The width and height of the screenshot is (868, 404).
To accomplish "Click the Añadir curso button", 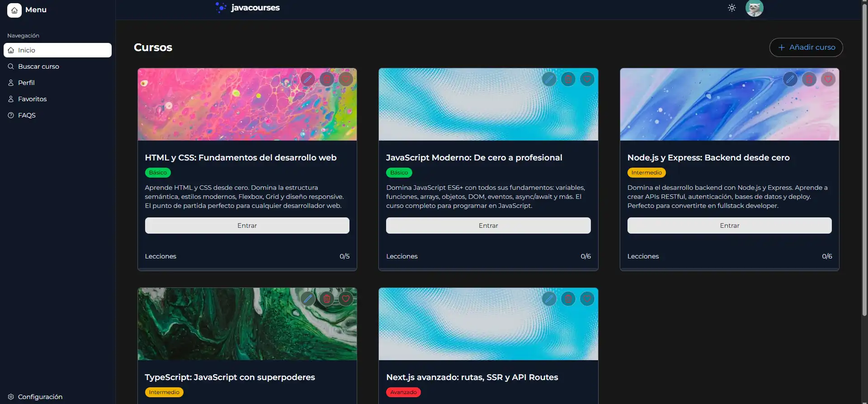I will tap(806, 47).
